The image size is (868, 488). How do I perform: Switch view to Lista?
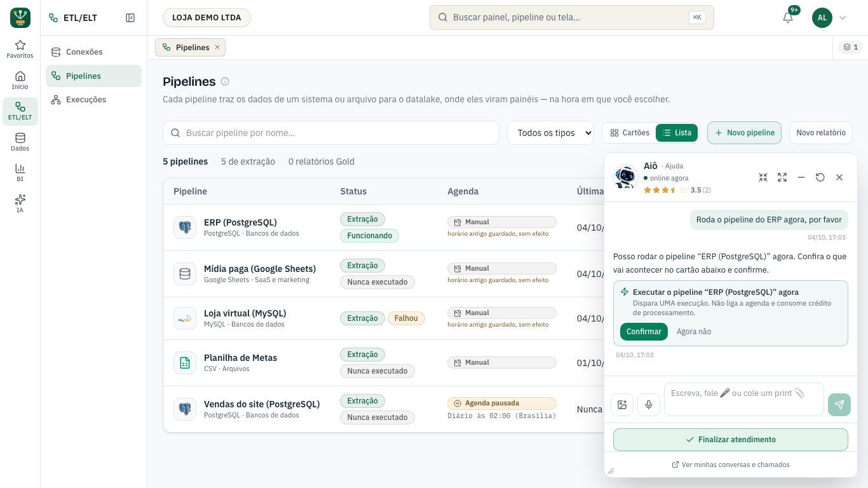[677, 133]
